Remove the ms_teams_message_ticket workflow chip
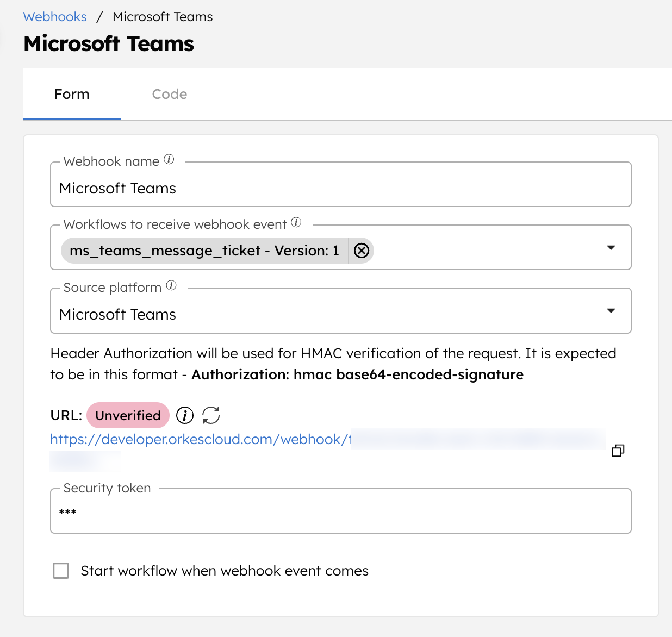This screenshot has height=637, width=672. (360, 251)
